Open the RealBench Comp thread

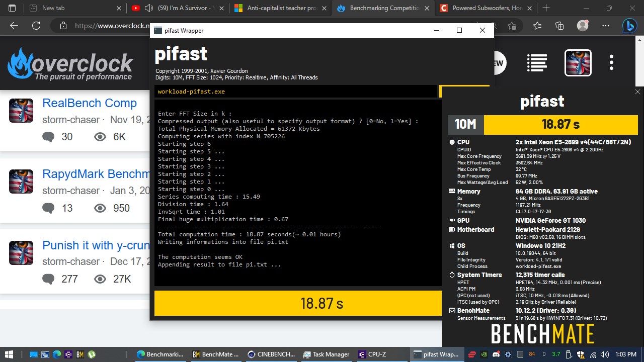[90, 103]
